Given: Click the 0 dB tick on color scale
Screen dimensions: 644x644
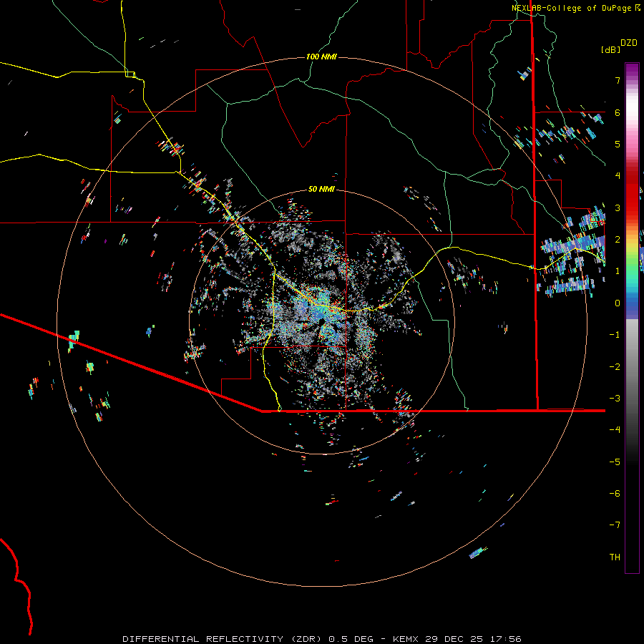Looking at the screenshot, I should [x=618, y=303].
